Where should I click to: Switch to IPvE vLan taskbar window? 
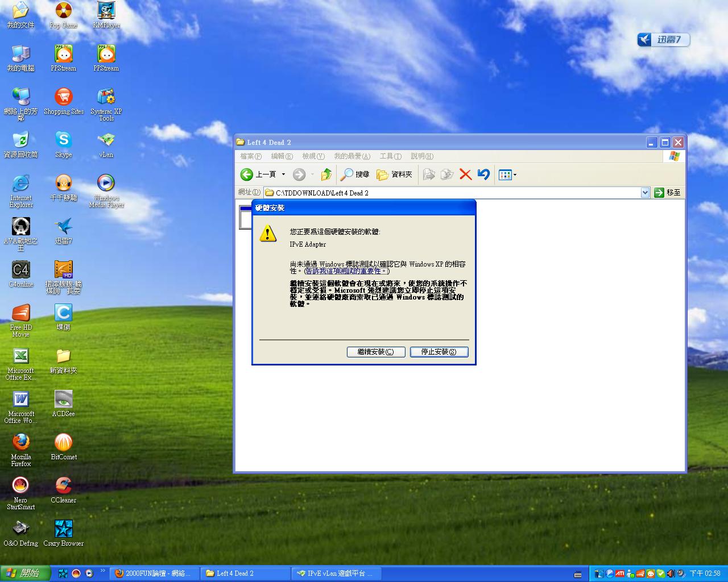pyautogui.click(x=336, y=573)
